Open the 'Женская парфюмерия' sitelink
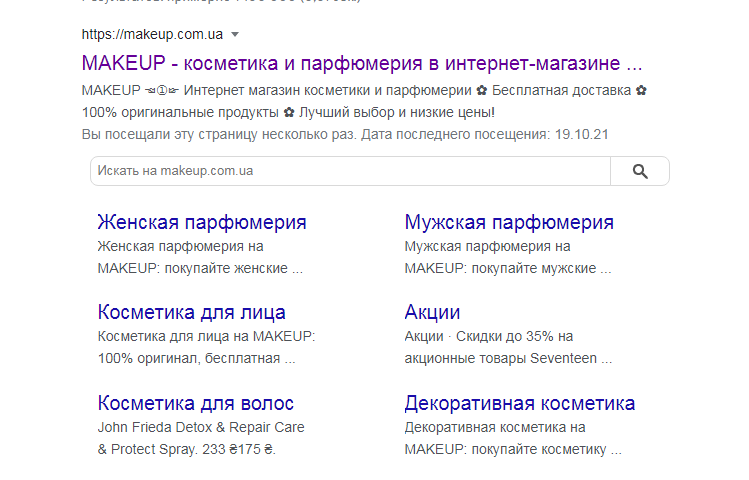 202,222
